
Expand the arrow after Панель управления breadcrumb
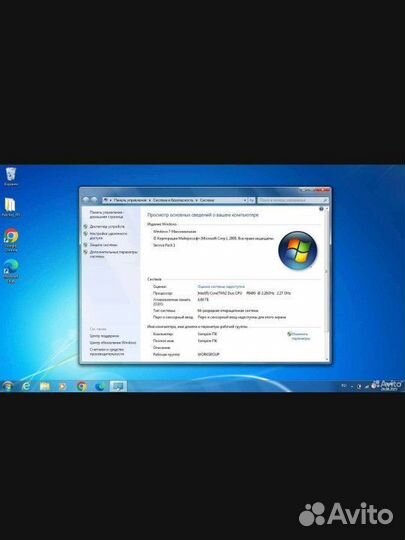[150, 200]
